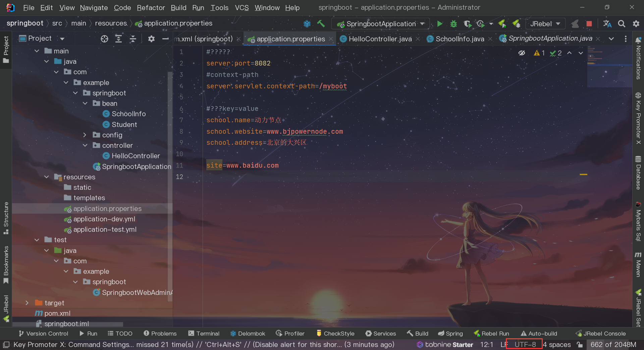Switch to HelloController.java tab
The height and width of the screenshot is (350, 644).
(380, 39)
